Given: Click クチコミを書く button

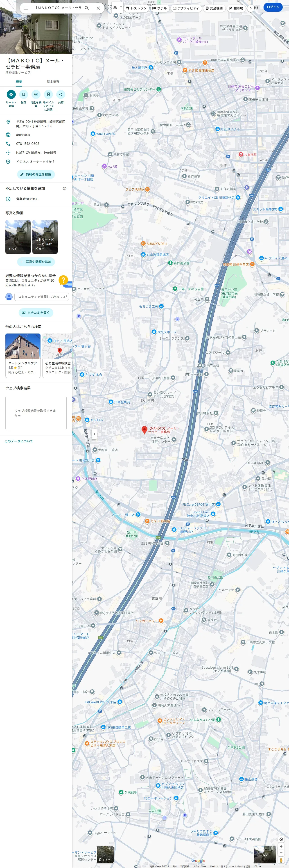Looking at the screenshot, I should coord(36,313).
